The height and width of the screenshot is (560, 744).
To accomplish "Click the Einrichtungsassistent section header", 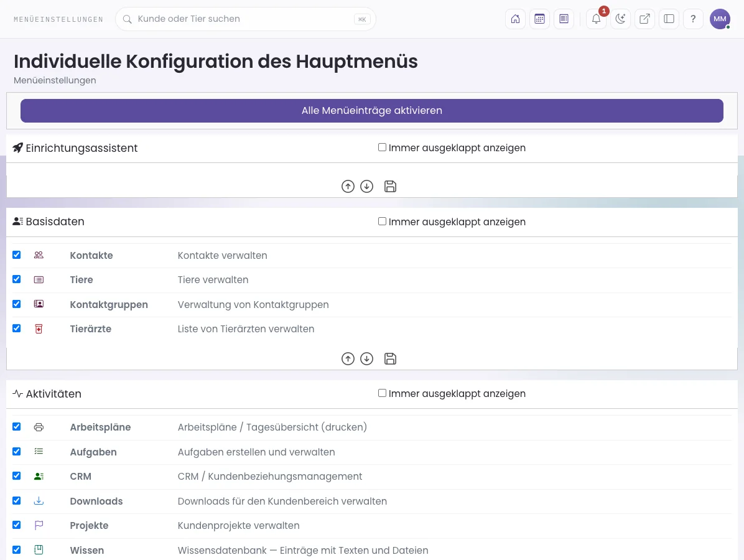I will click(x=81, y=148).
